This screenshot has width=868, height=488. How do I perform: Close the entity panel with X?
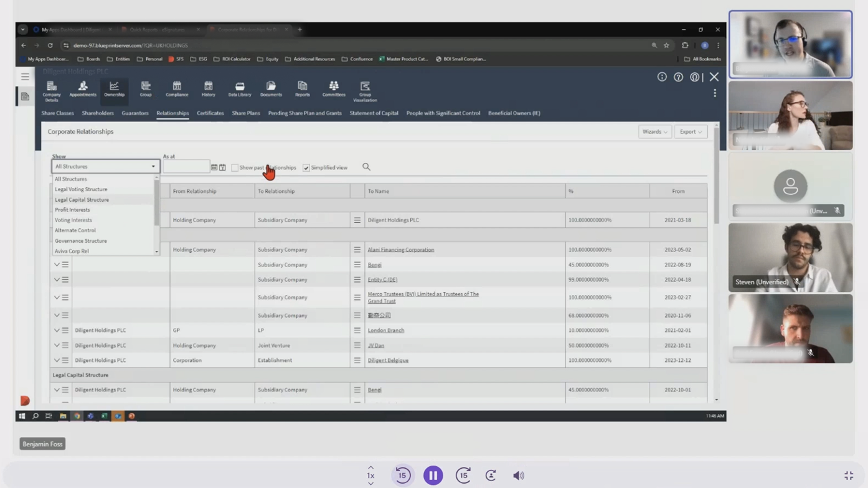point(714,77)
